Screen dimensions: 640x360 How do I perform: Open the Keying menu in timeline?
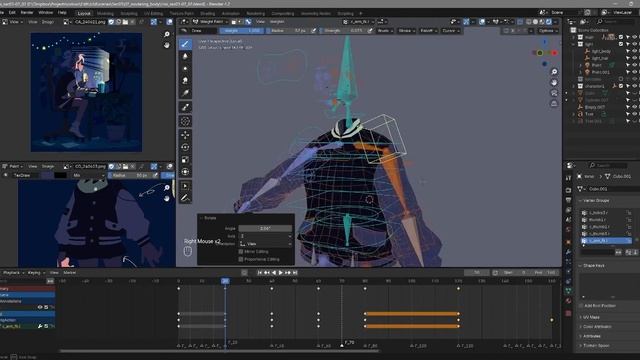tap(36, 273)
